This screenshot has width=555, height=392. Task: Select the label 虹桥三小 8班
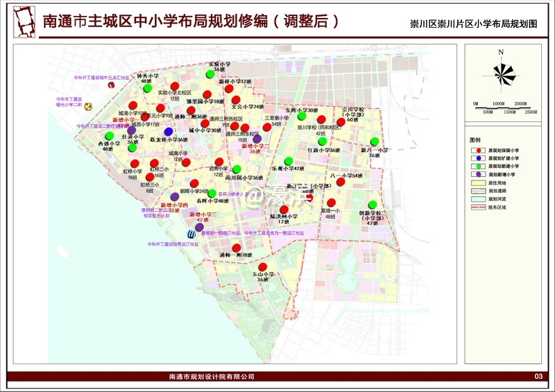tap(150, 188)
